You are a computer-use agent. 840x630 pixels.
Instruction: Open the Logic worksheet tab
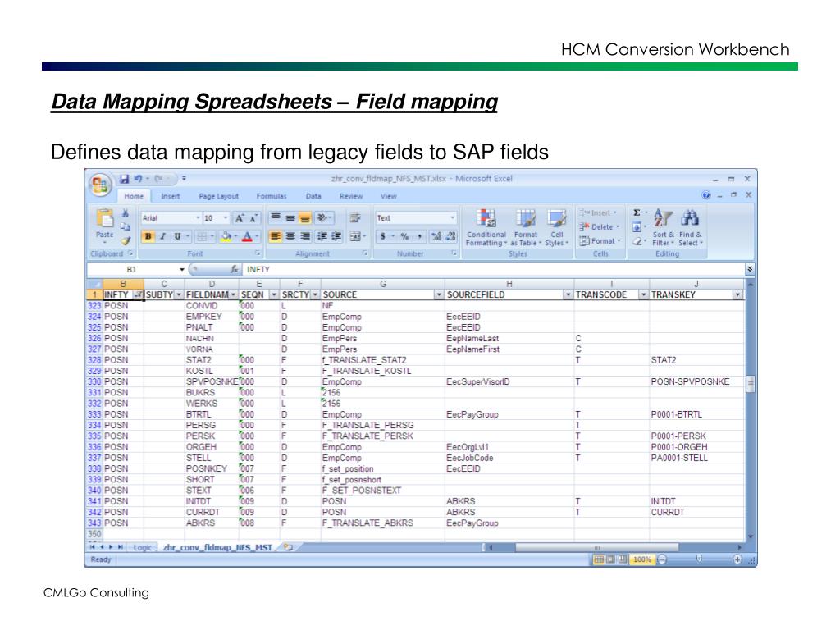coord(143,547)
